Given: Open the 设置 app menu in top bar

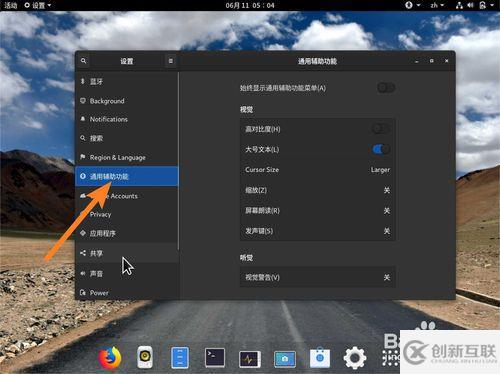Looking at the screenshot, I should point(38,5).
